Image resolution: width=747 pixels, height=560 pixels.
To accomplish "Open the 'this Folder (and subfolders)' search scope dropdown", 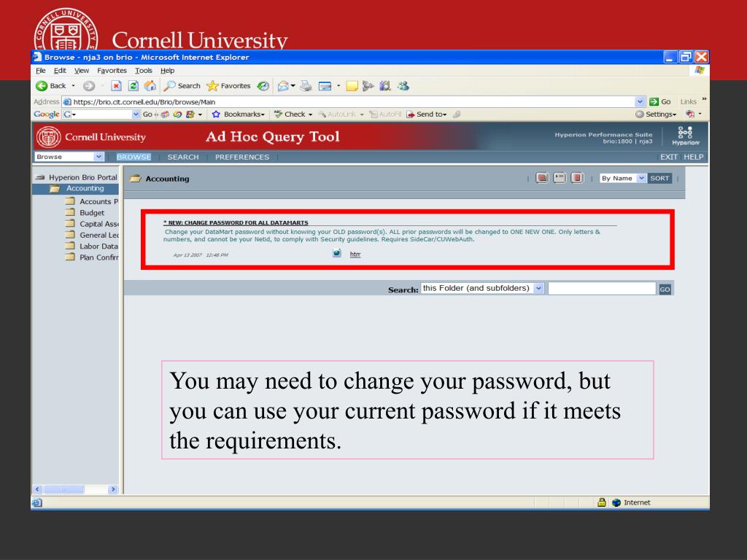I will tap(538, 288).
